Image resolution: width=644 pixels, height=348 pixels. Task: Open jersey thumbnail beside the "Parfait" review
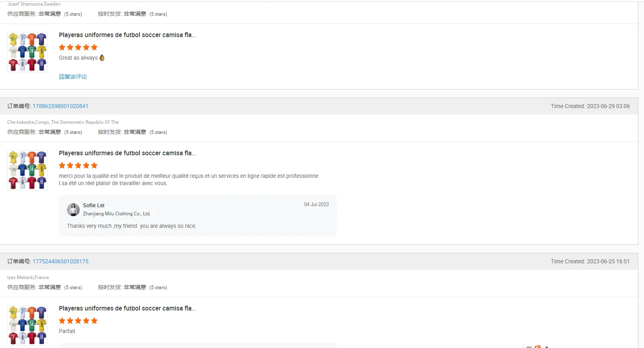click(27, 325)
